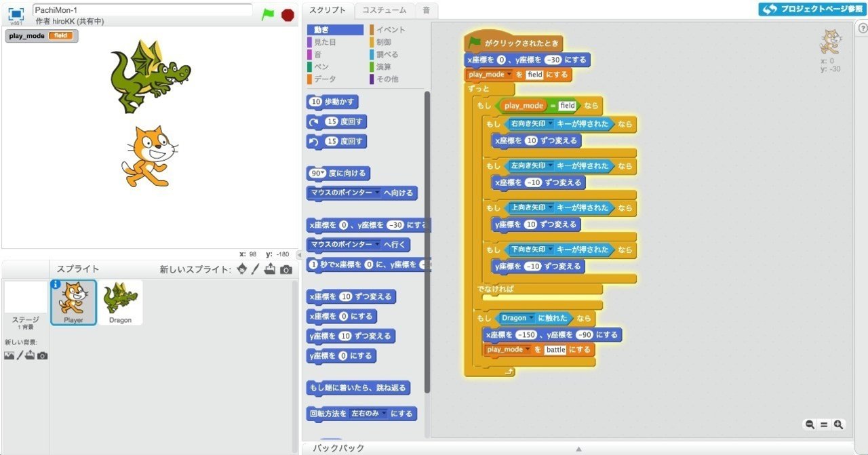The width and height of the screenshot is (868, 455).
Task: Upload a new sprite from a file
Action: (x=271, y=269)
